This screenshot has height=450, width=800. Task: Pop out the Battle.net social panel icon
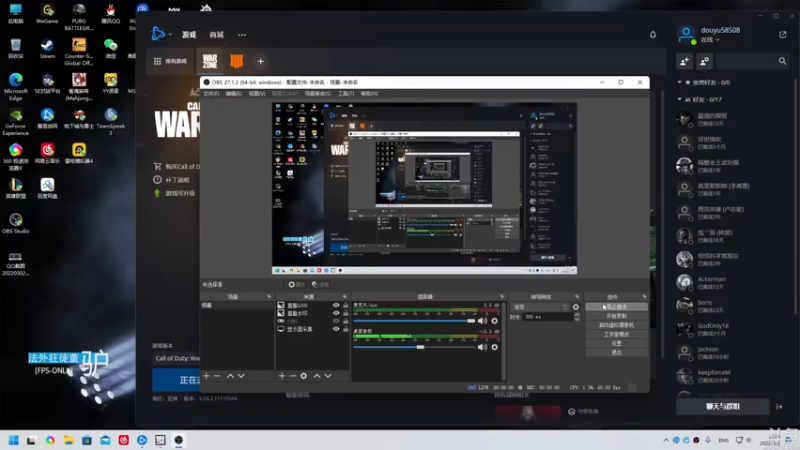(783, 35)
